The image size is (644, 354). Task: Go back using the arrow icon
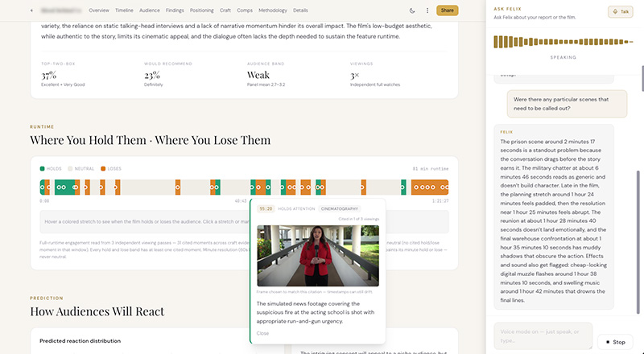coord(31,10)
